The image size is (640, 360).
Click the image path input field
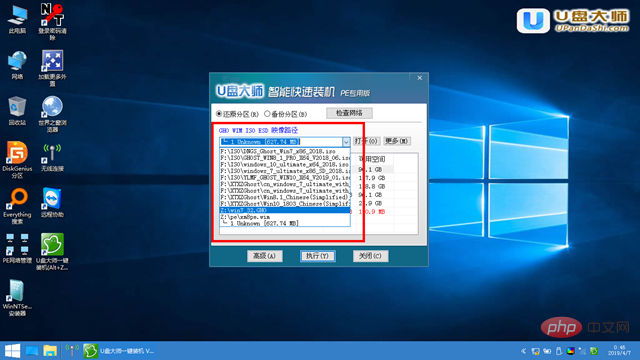[x=281, y=142]
